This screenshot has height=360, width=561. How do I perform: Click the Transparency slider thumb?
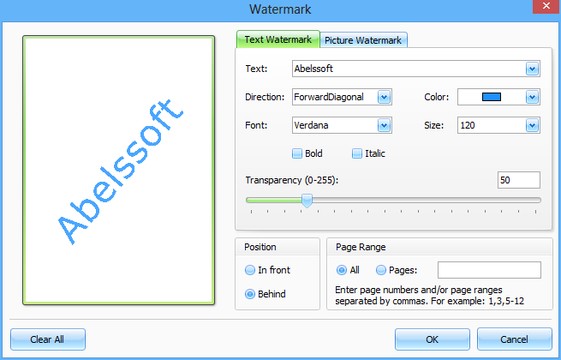[x=307, y=200]
